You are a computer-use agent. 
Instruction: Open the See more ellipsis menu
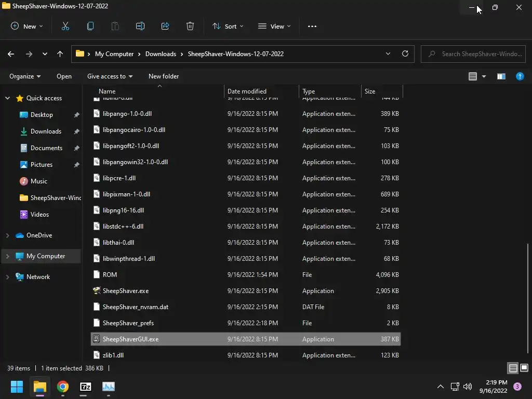312,26
